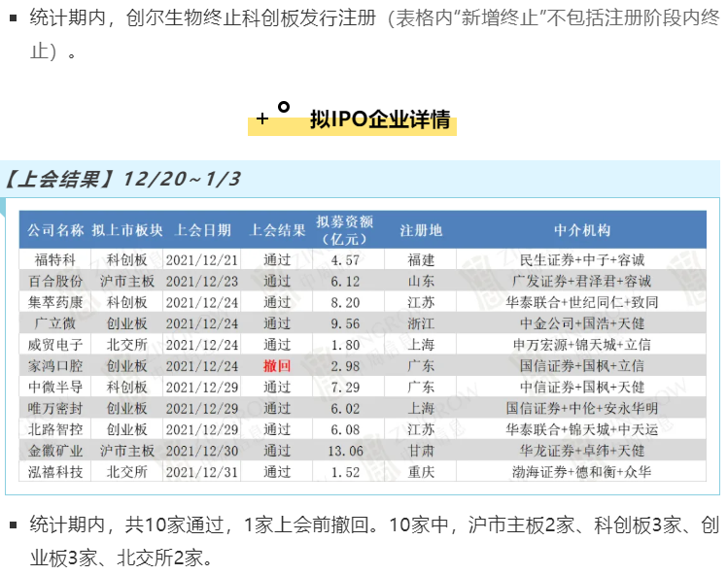Click the location cell 福建
The height and width of the screenshot is (575, 728).
point(421,260)
